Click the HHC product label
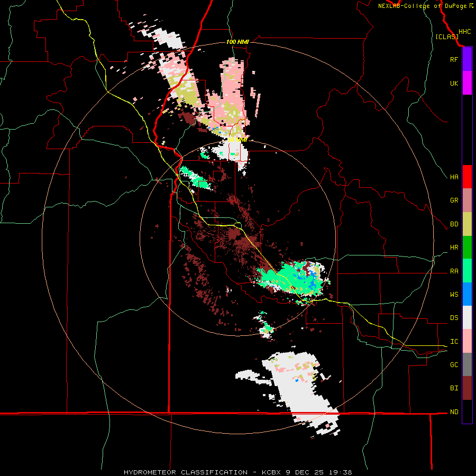The height and width of the screenshot is (476, 476). [x=464, y=32]
